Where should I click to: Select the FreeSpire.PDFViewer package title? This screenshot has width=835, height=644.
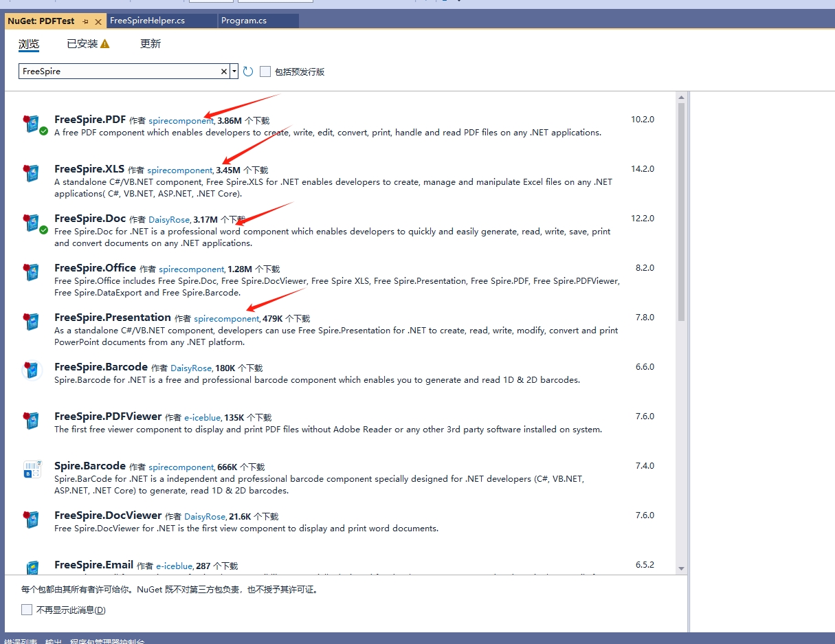[x=108, y=417]
